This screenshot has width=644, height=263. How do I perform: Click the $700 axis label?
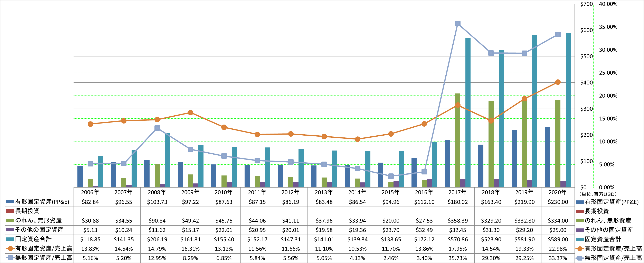click(x=586, y=4)
